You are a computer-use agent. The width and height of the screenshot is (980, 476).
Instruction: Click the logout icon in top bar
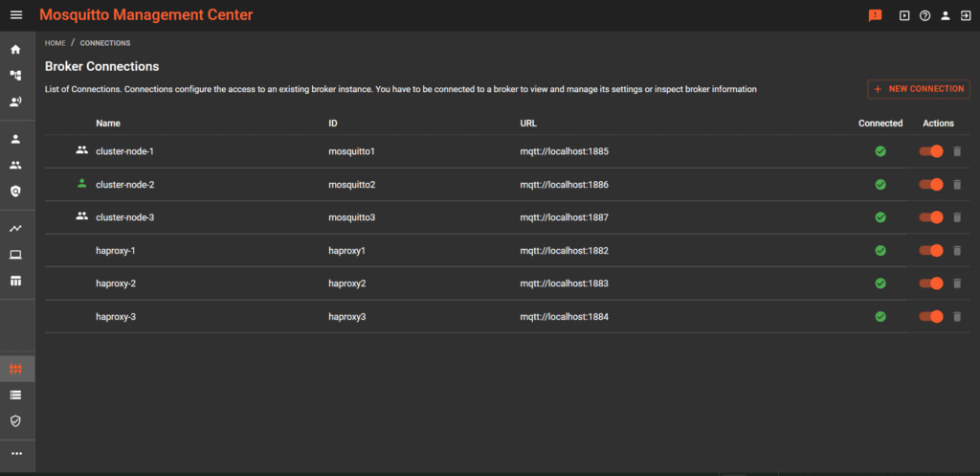(x=964, y=15)
